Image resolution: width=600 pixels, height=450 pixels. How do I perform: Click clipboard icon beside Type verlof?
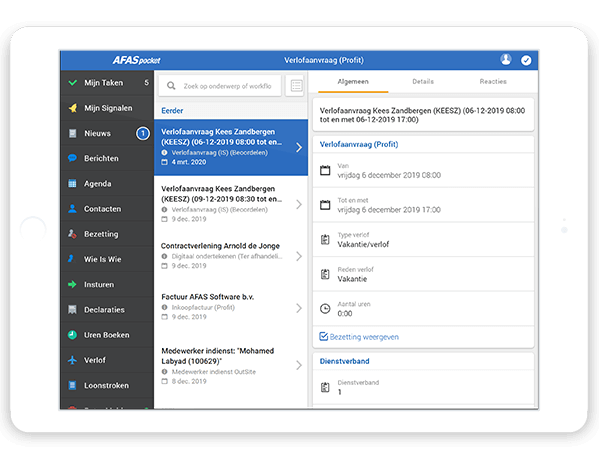click(325, 240)
